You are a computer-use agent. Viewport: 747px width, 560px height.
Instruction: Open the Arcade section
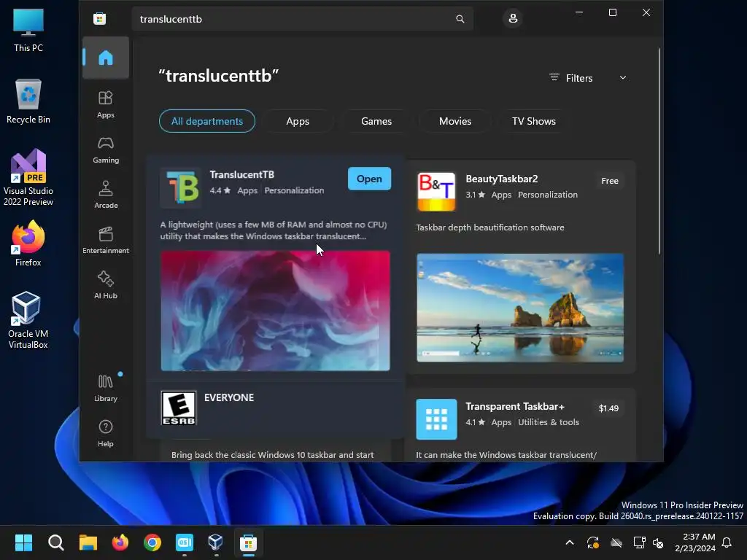pos(106,195)
